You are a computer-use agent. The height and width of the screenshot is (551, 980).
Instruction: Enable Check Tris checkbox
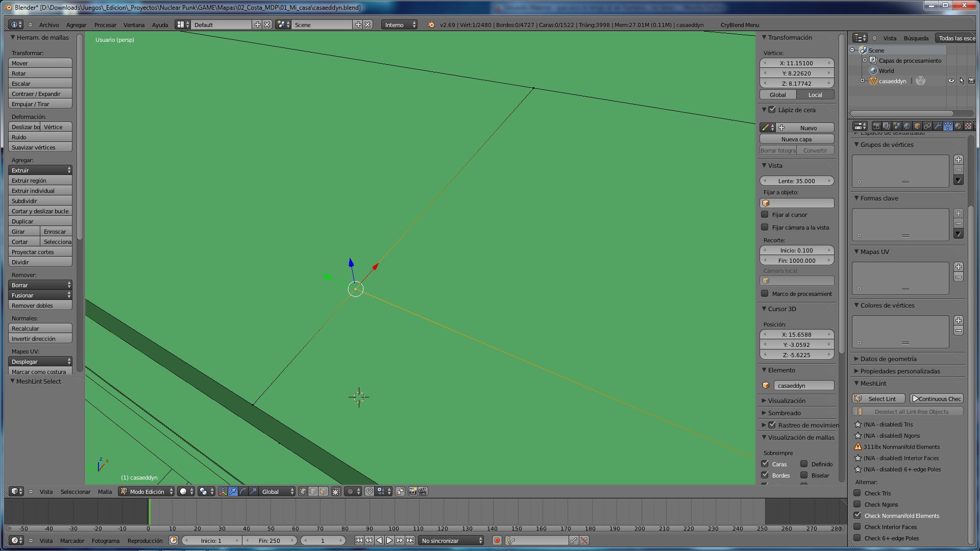[857, 493]
